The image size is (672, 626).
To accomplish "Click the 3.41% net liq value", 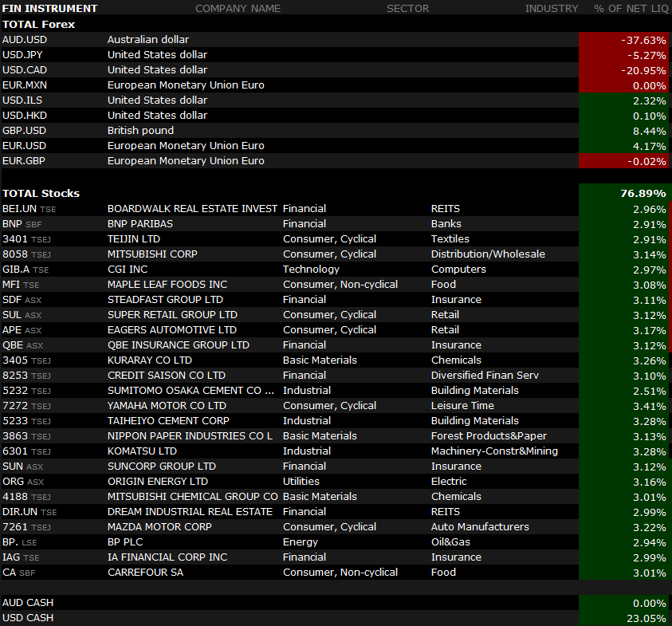I will 650,407.
